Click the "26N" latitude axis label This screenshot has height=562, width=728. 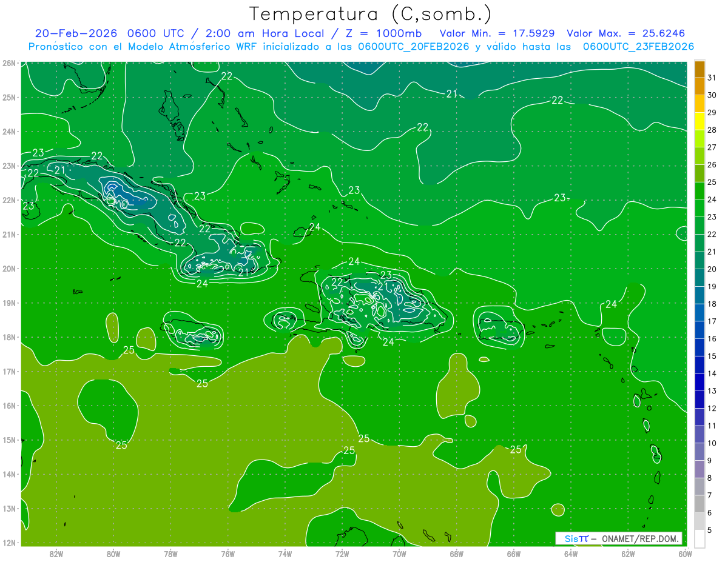pos(9,63)
